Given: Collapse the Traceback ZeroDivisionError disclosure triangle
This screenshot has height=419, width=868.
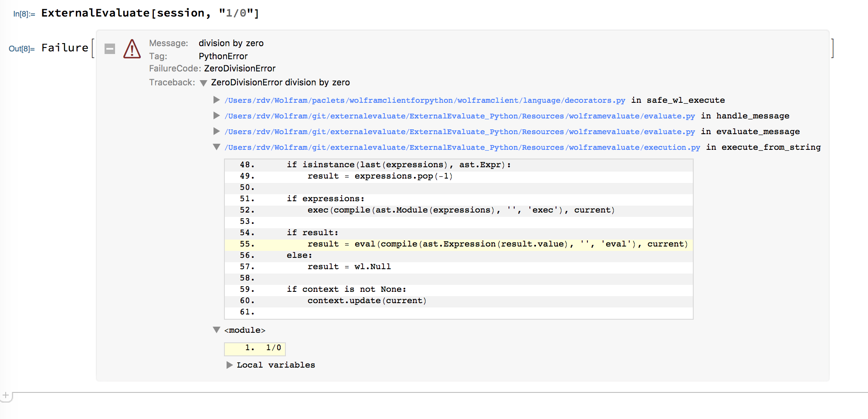Looking at the screenshot, I should [x=203, y=83].
